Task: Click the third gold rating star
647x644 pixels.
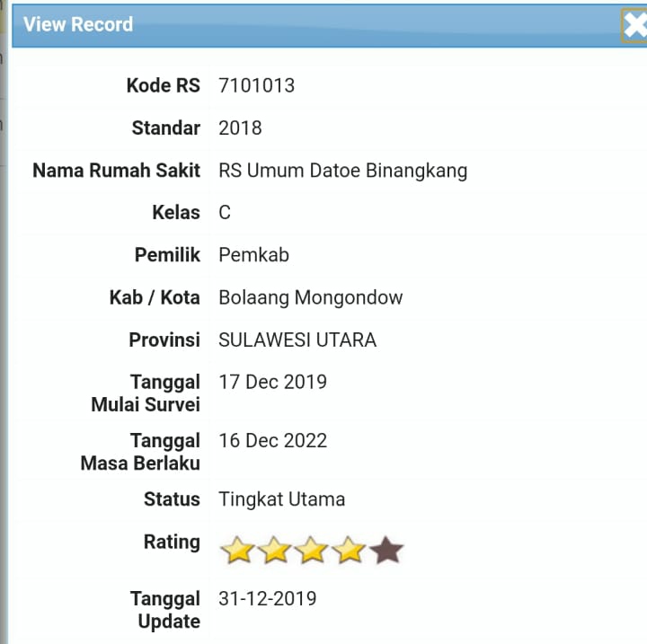Action: (x=312, y=550)
